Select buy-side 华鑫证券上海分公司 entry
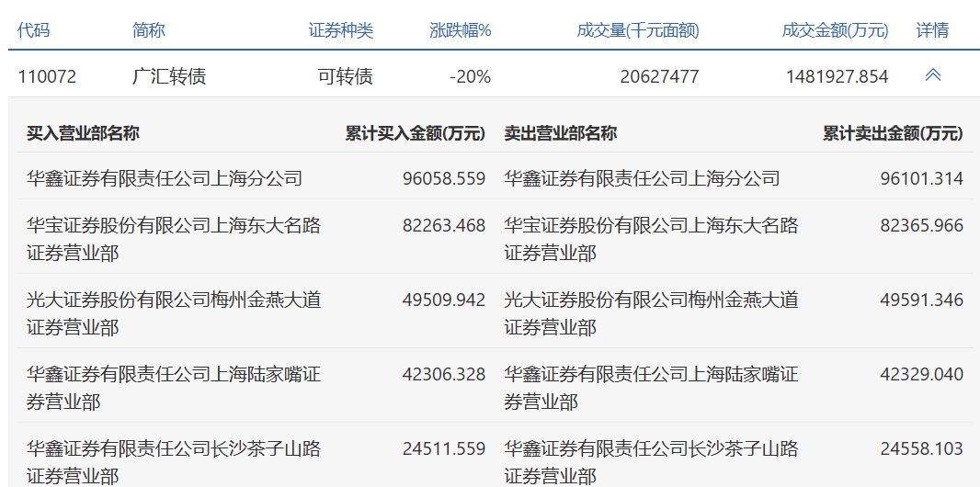 165,178
